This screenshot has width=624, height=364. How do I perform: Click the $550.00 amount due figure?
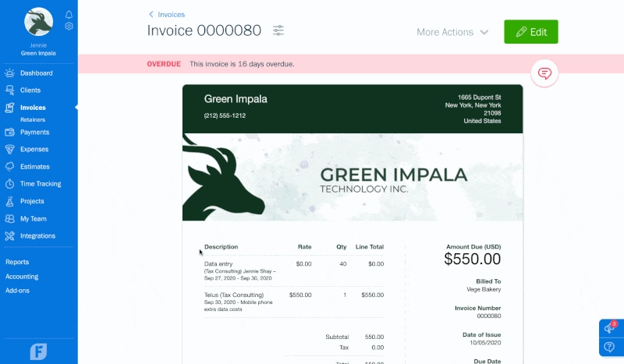point(473,259)
